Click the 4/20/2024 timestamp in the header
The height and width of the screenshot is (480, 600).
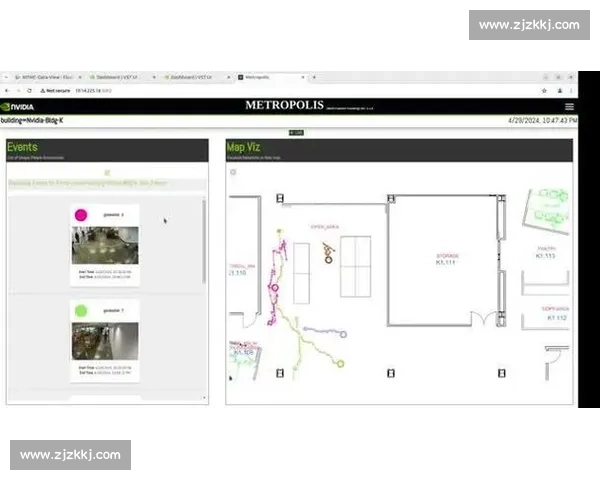click(543, 120)
